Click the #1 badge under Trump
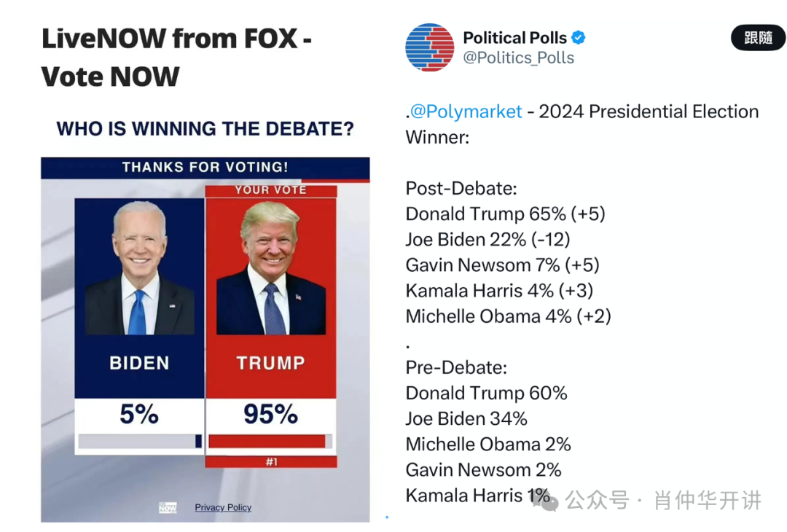787x532 pixels. tap(270, 461)
